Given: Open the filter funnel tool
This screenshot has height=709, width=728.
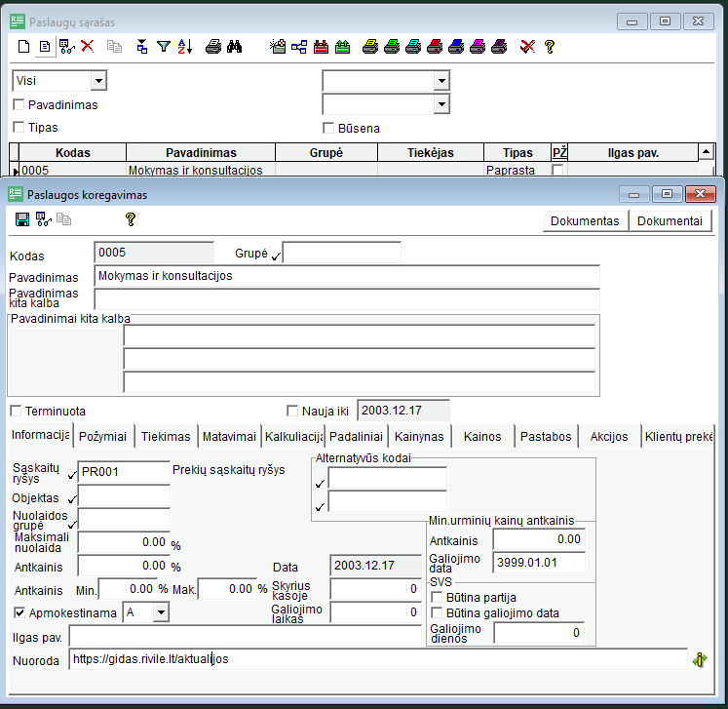Looking at the screenshot, I should tap(164, 46).
